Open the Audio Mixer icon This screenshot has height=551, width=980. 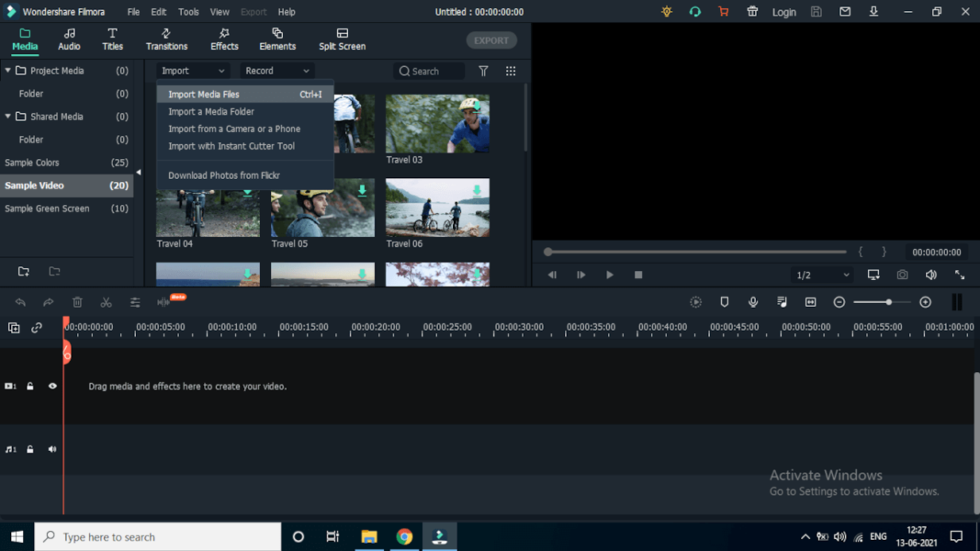click(x=782, y=301)
